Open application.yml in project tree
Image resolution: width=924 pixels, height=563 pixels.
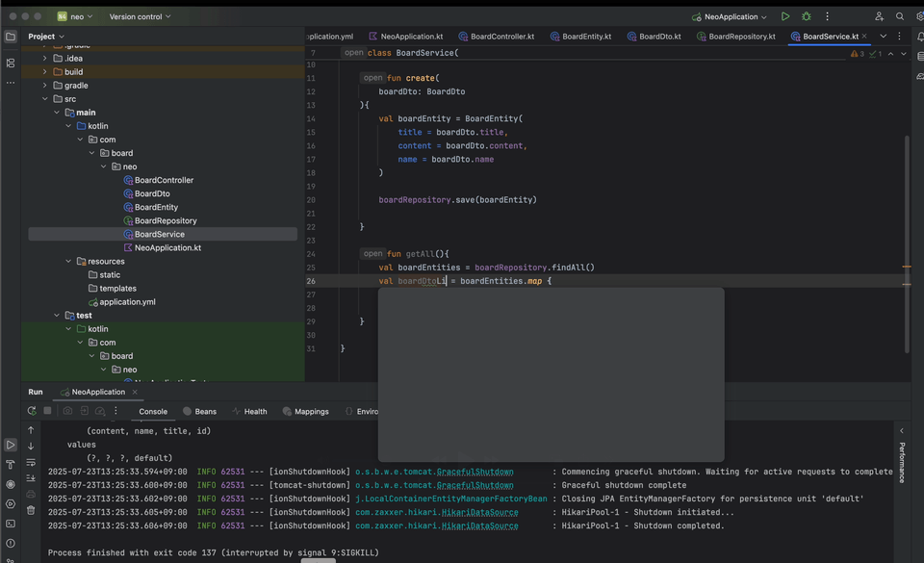pyautogui.click(x=127, y=302)
